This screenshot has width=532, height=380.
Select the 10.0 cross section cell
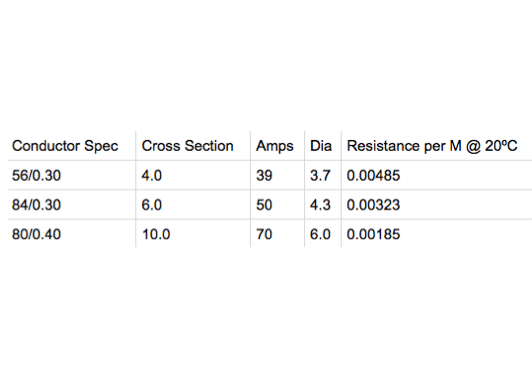[x=156, y=234]
